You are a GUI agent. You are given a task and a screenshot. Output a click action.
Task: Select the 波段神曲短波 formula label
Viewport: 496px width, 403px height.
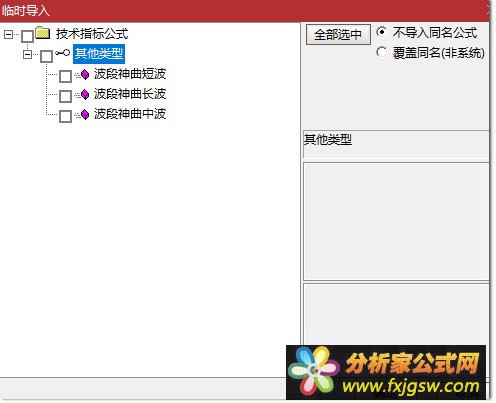[130, 74]
